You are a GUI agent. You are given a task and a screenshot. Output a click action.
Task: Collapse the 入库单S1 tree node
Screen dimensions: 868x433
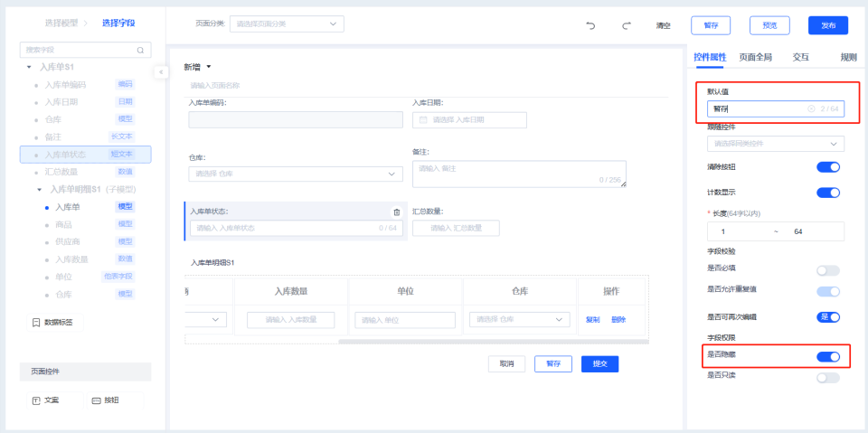pos(29,67)
